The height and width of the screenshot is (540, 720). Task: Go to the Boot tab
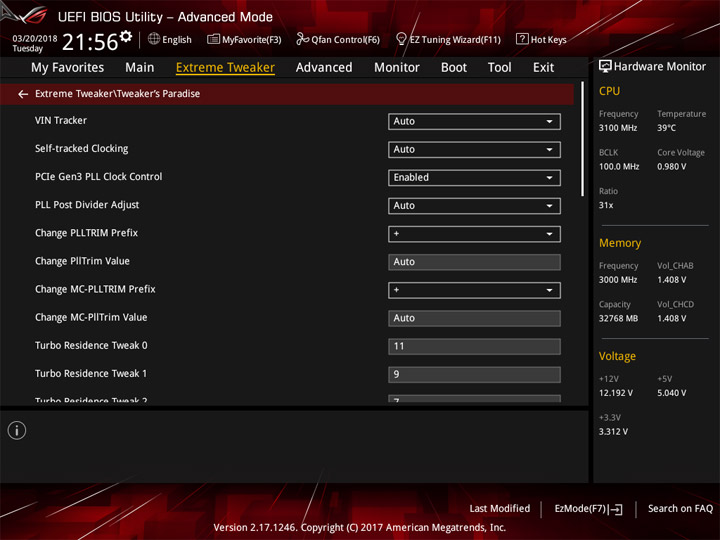[454, 68]
